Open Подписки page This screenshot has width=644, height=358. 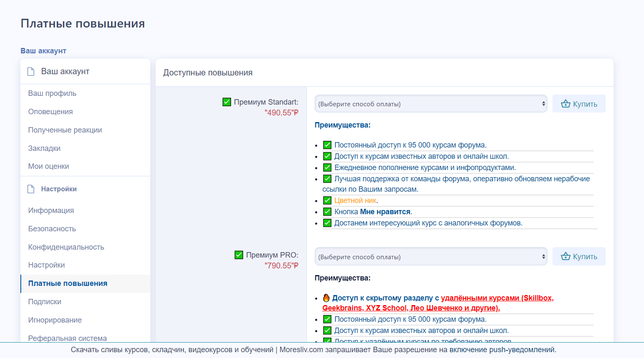coord(85,302)
